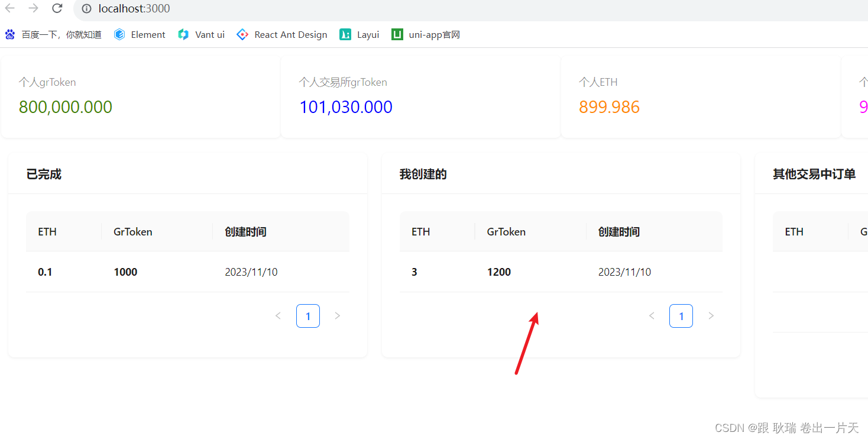
Task: Open the 百度一下，你就知道 bookmark
Action: coord(53,35)
